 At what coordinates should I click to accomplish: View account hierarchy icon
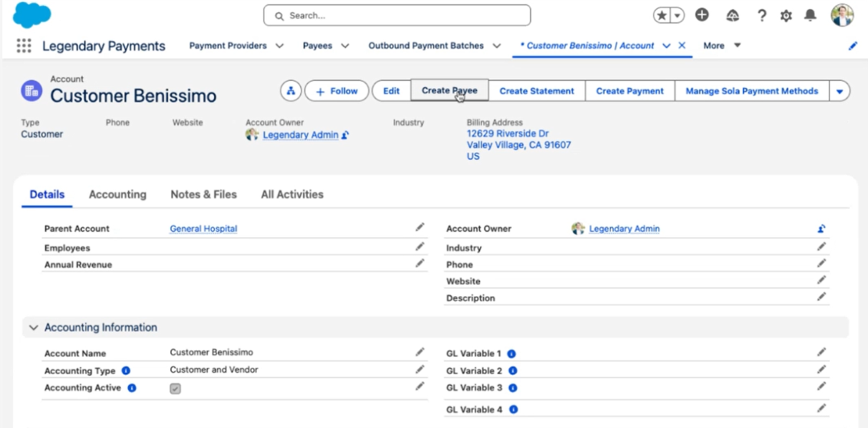(x=291, y=91)
